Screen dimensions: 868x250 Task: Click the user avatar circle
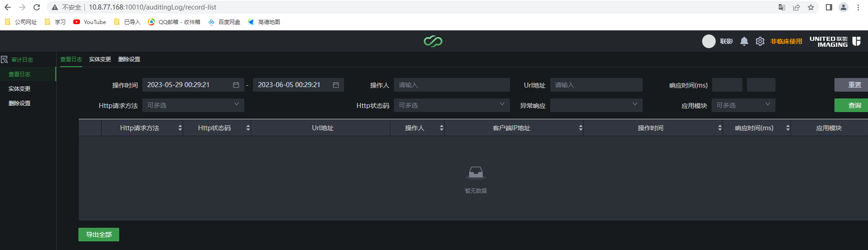tap(708, 41)
